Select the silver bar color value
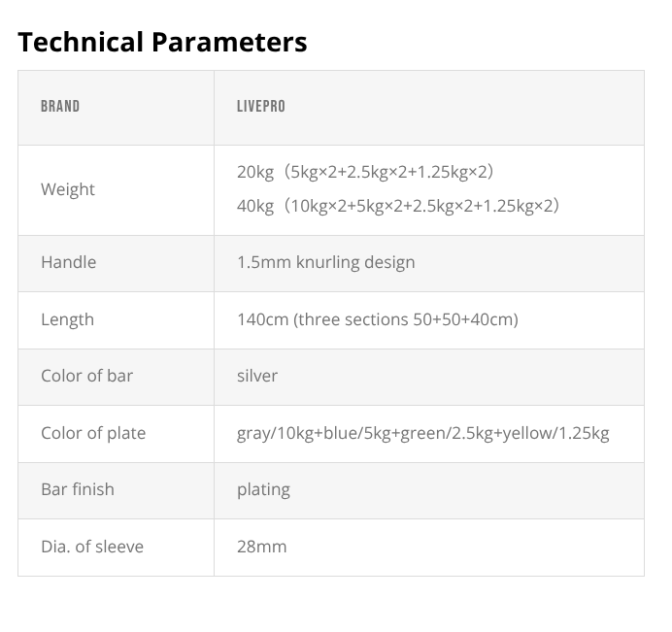The image size is (672, 632). click(257, 376)
